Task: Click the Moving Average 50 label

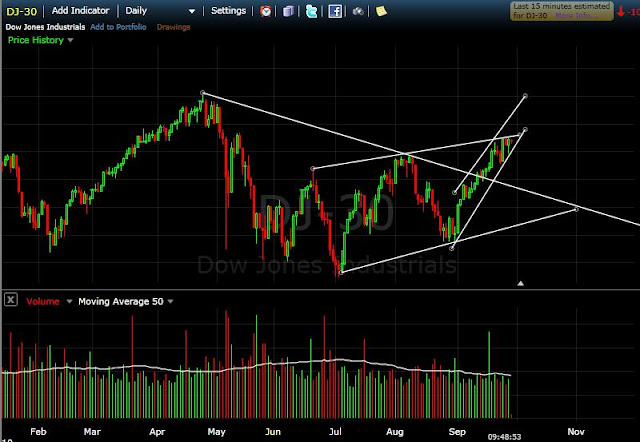Action: [121, 301]
